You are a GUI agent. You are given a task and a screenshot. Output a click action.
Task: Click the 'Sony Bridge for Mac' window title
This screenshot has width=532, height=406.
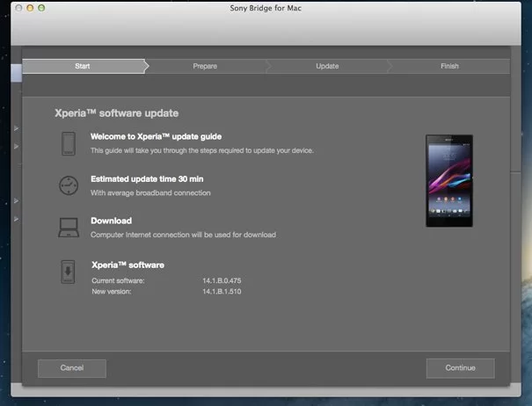point(266,8)
